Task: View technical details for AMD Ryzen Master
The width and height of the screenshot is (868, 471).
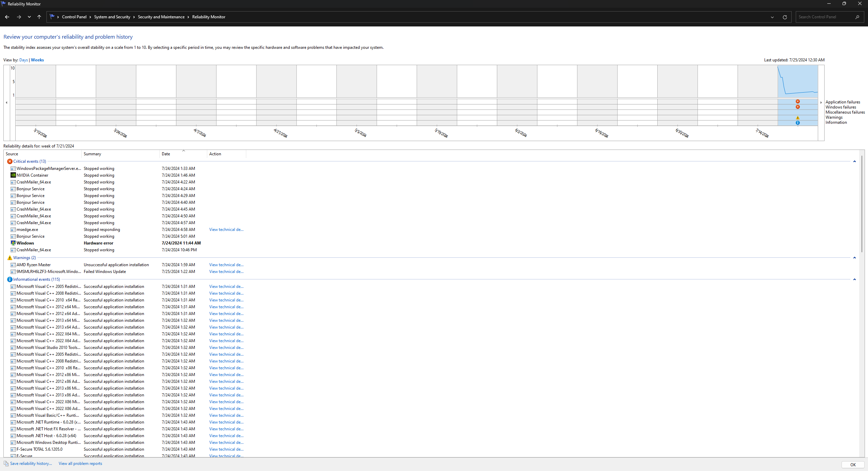Action: point(226,265)
